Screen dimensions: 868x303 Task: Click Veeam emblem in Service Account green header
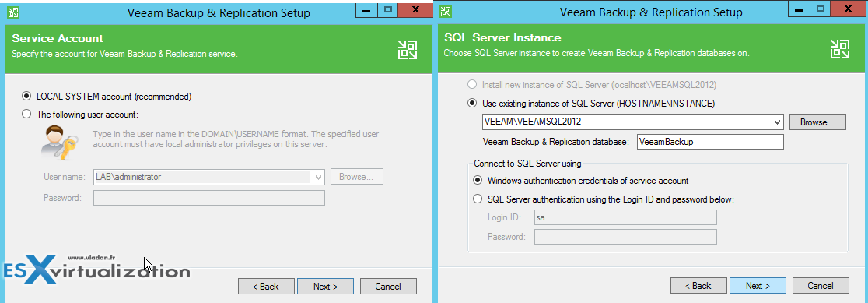pos(408,49)
